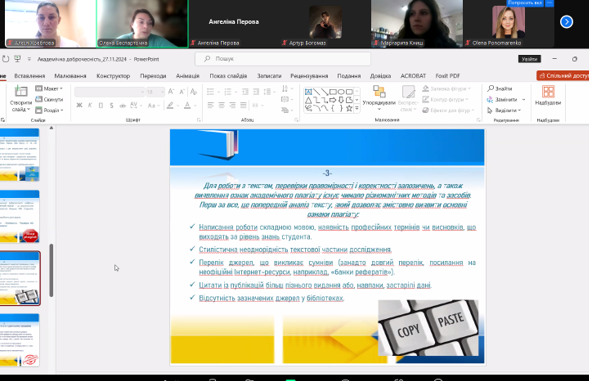This screenshot has height=381, width=589.
Task: Toggle Align Left paragraph button
Action: [x=211, y=105]
